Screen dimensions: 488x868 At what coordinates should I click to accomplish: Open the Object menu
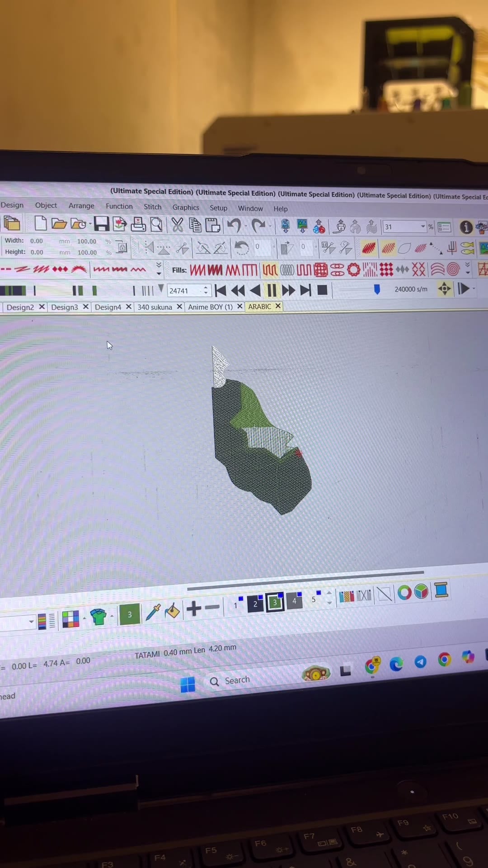click(x=46, y=205)
